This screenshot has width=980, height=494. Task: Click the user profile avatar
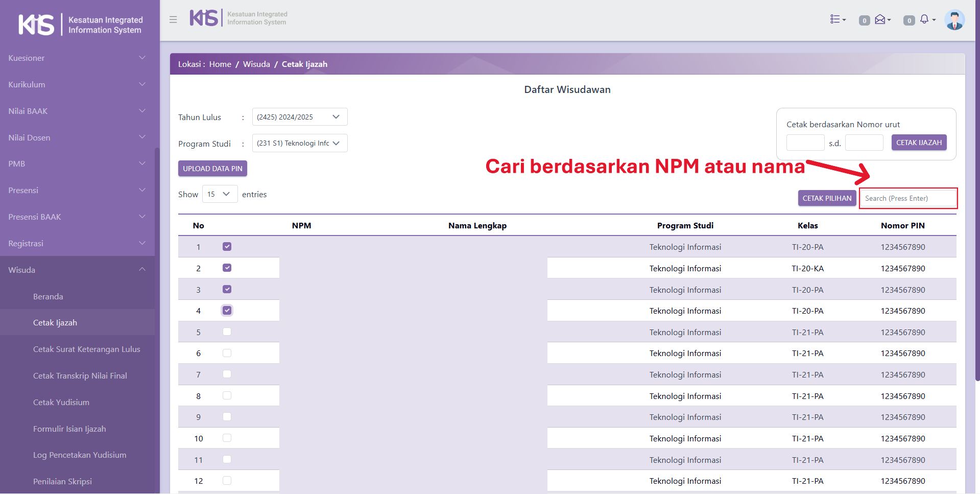pos(954,20)
